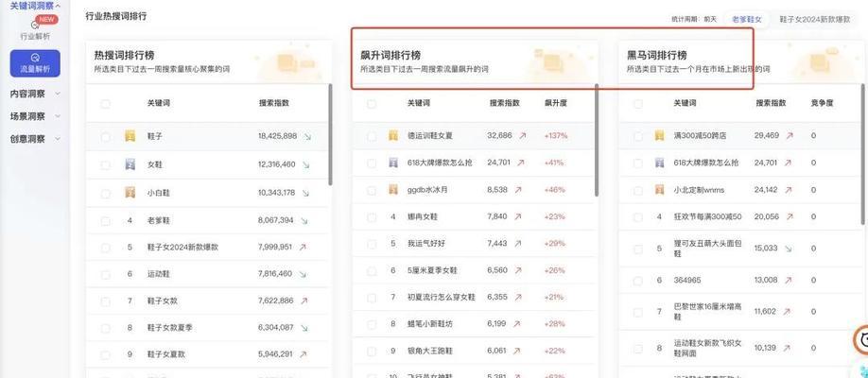Toggle select-all checkbox in 飙升词排行榜 header
The width and height of the screenshot is (868, 378).
click(372, 104)
